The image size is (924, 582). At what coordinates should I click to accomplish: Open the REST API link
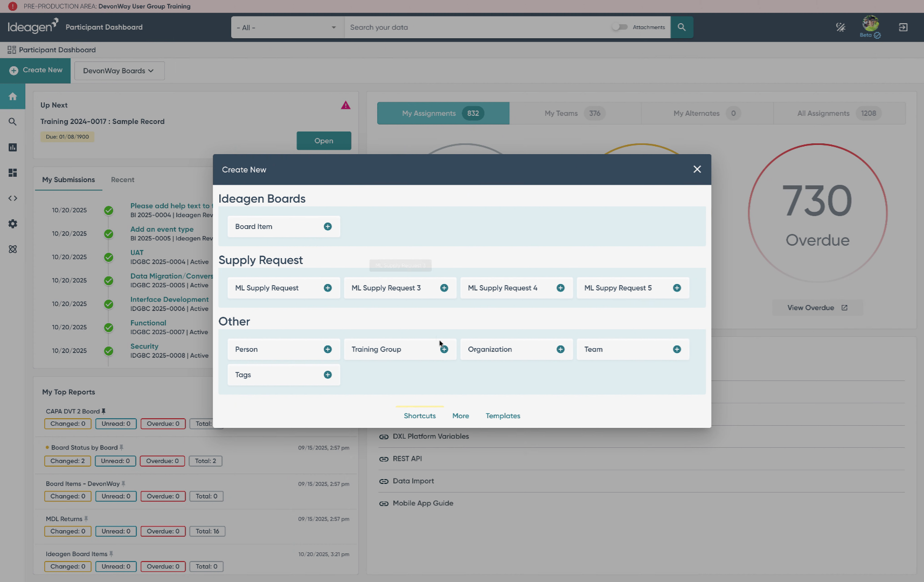pyautogui.click(x=407, y=459)
